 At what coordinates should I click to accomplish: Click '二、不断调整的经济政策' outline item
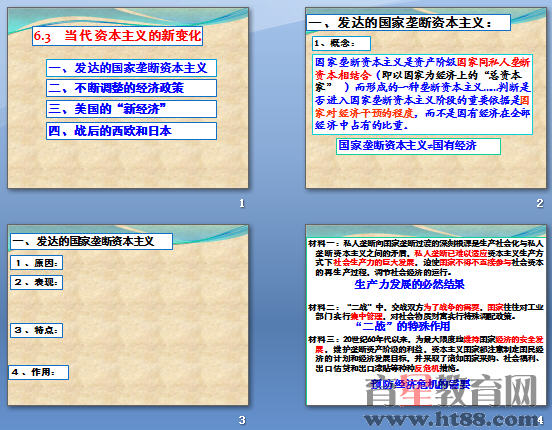(131, 88)
